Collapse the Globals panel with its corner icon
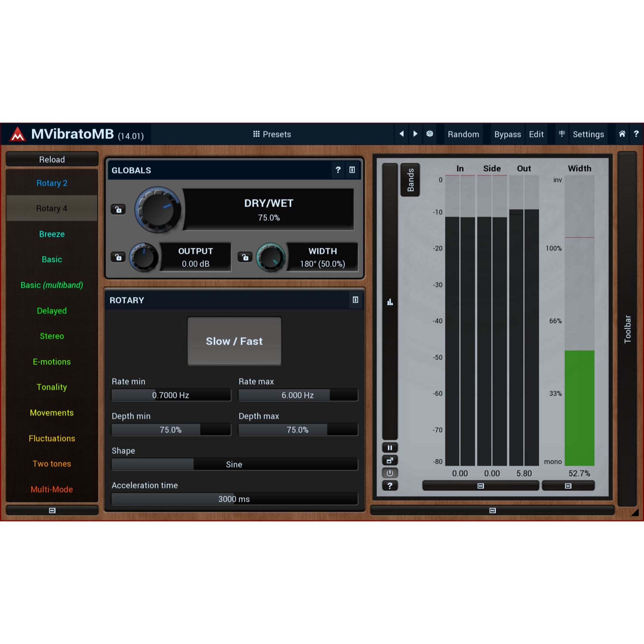Viewport: 644px width, 644px height. point(352,170)
